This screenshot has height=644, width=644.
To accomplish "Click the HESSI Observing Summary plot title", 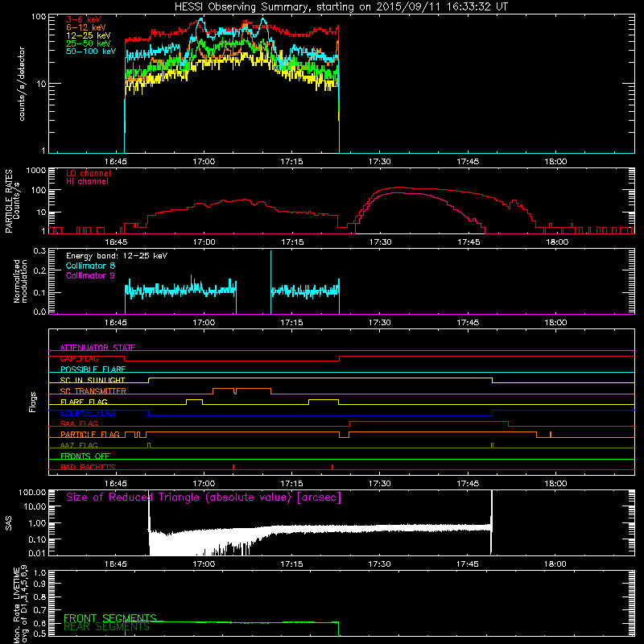I will coord(341,7).
